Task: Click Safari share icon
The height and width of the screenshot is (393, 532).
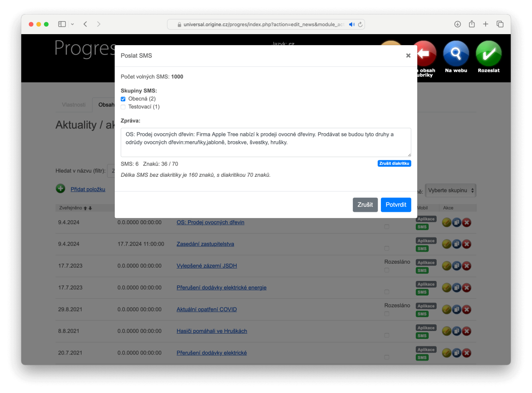Action: pos(472,24)
